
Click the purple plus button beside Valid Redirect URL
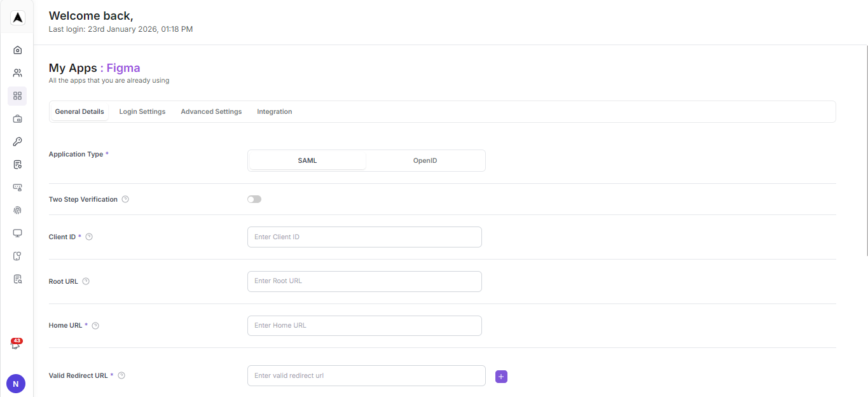[x=500, y=376]
